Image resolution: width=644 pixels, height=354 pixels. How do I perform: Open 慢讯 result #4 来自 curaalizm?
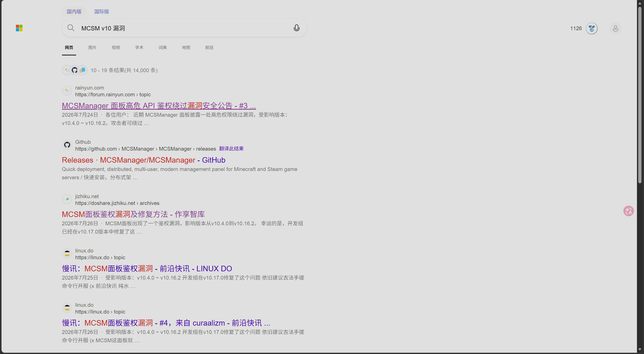[166, 323]
